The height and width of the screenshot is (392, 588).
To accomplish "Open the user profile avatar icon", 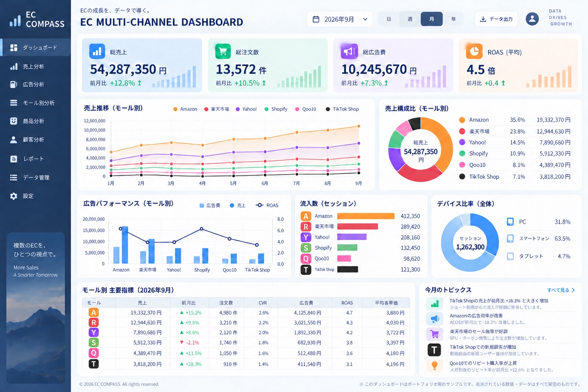I will (532, 19).
